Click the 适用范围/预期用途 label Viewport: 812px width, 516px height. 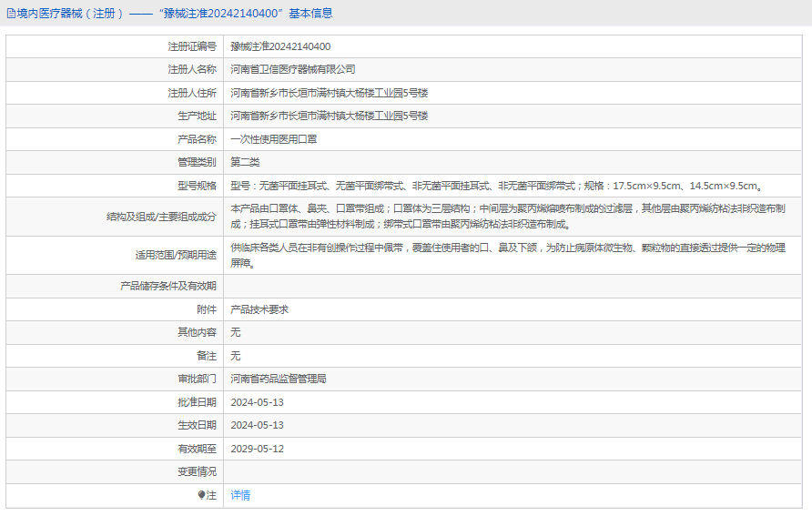[176, 255]
